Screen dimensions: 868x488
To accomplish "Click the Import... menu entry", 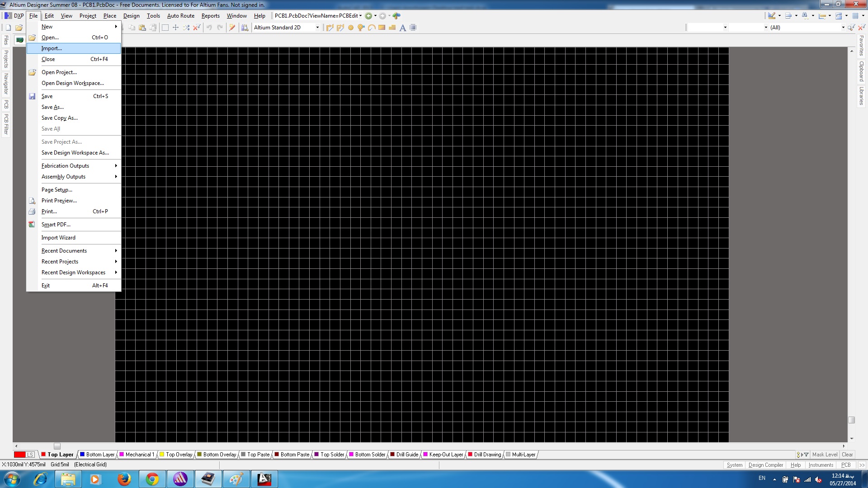I will click(52, 48).
